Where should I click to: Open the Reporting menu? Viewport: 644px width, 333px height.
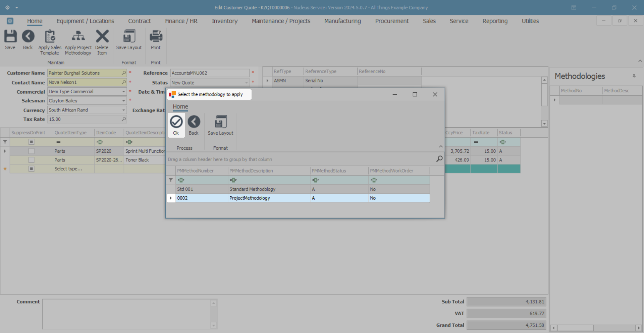[x=495, y=21]
